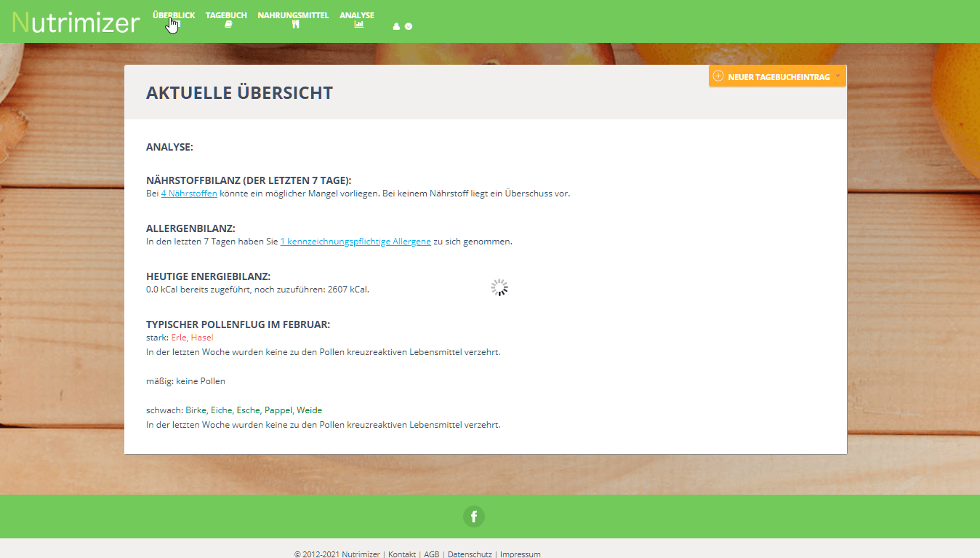Click the 'Aktuelle Übersicht' page heading
This screenshot has height=558, width=980.
(239, 93)
